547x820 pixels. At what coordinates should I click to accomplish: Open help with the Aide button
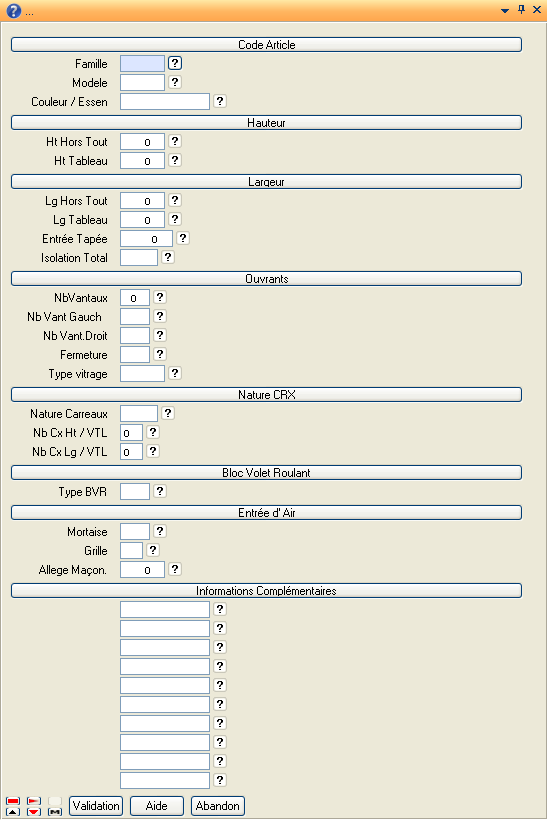(156, 806)
